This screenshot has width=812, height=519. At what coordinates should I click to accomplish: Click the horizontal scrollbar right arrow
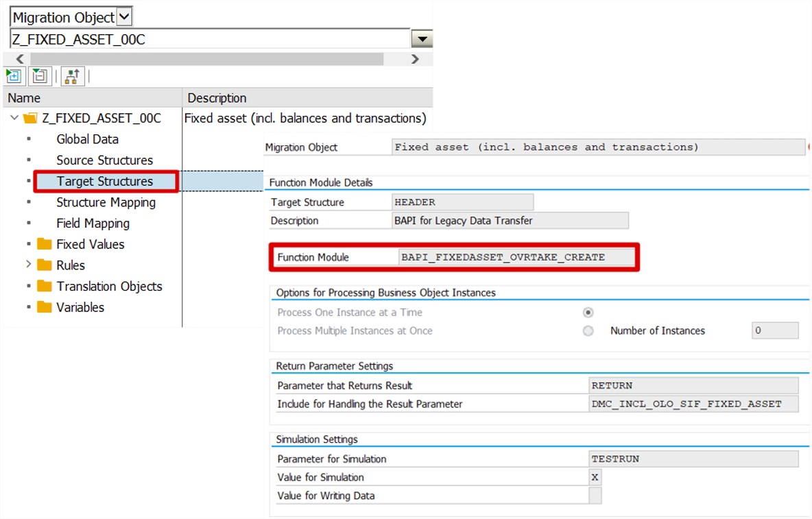[x=414, y=59]
